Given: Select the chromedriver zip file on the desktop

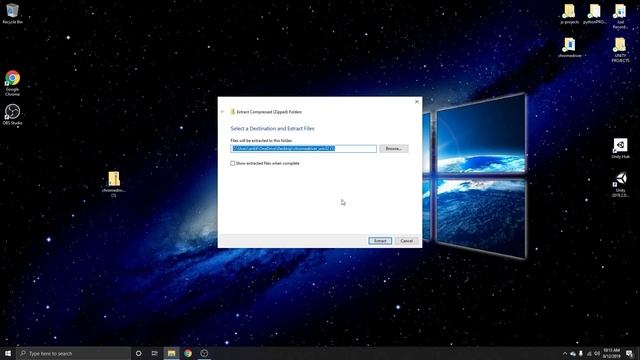Looking at the screenshot, I should pyautogui.click(x=113, y=184).
